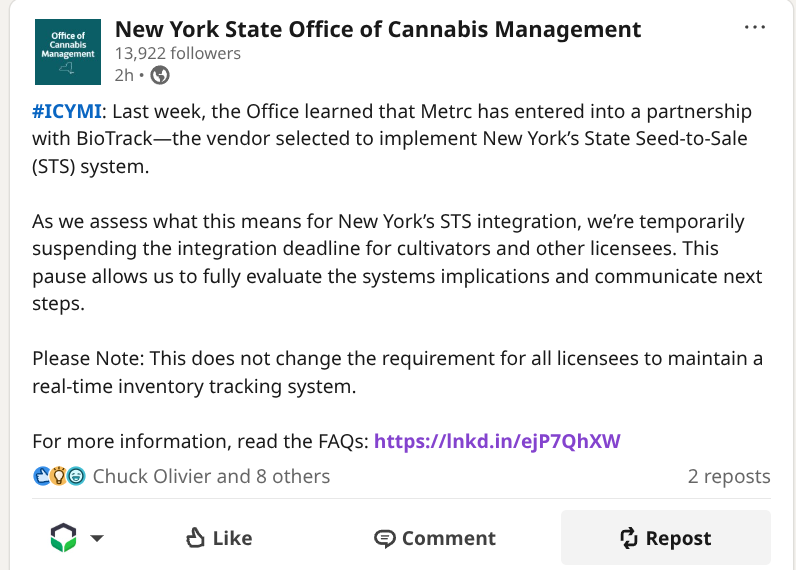Follow the #ICYMI hashtag link
The width and height of the screenshot is (796, 570).
[67, 111]
